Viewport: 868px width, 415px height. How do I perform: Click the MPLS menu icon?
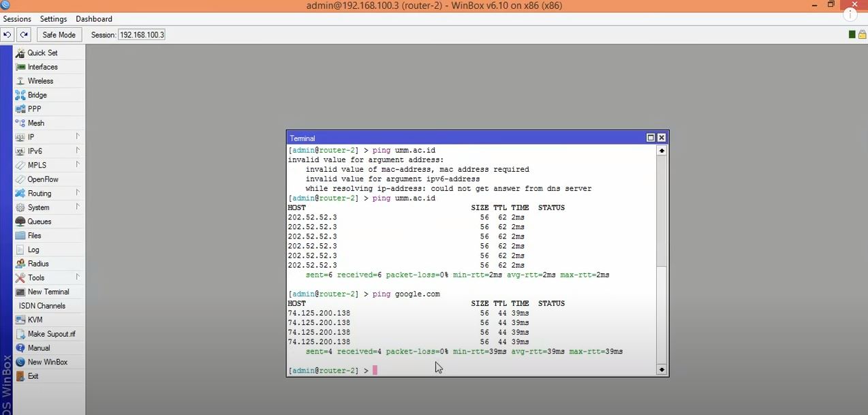pyautogui.click(x=20, y=165)
